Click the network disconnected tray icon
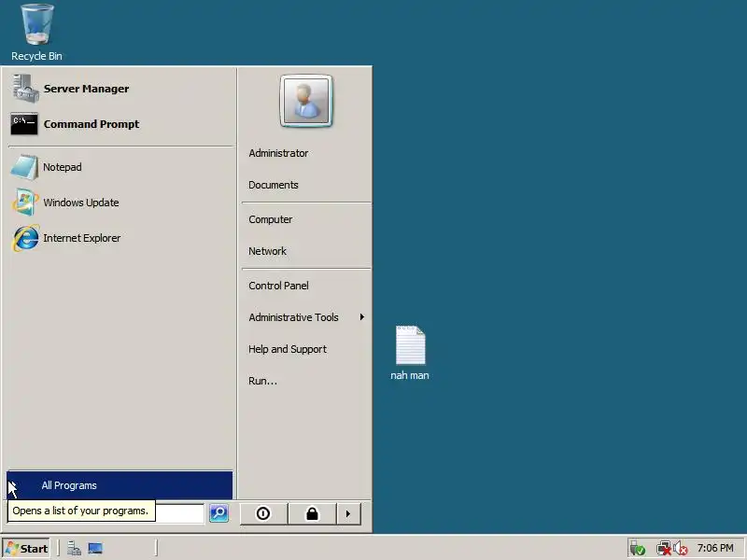 pyautogui.click(x=663, y=549)
